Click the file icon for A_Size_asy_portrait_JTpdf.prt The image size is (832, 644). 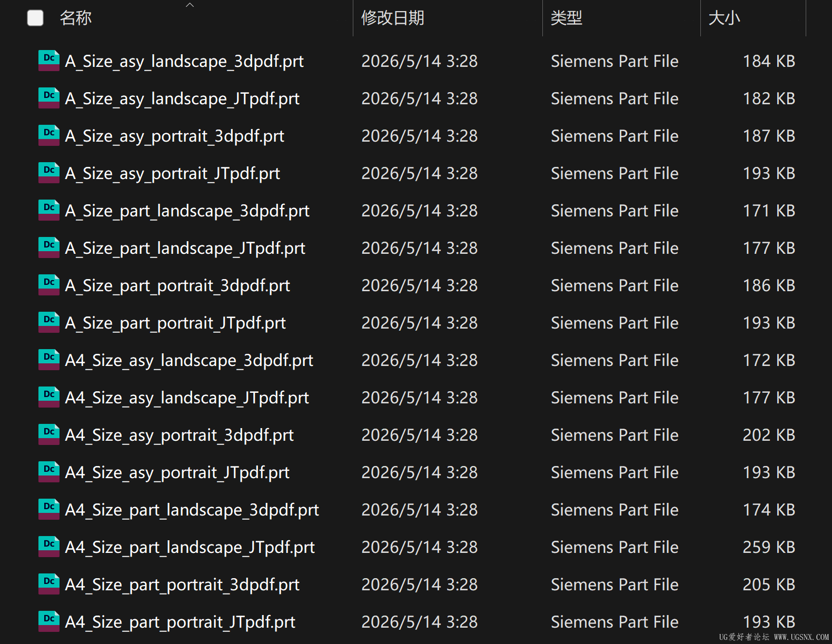pyautogui.click(x=49, y=173)
